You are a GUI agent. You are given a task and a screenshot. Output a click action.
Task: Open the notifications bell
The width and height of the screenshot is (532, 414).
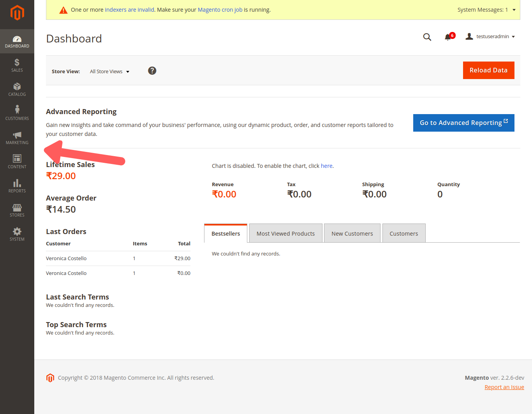click(x=448, y=37)
